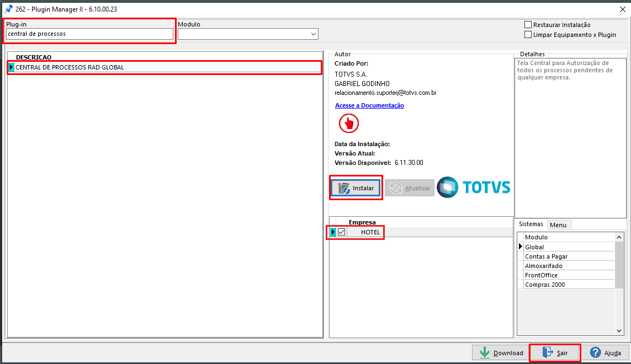Click the module list scrollbar down arrow
631x364 pixels.
pos(619,330)
